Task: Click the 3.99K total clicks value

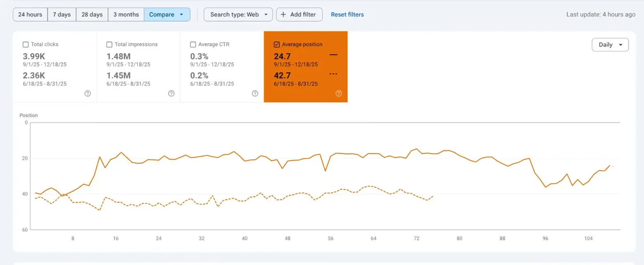Action: [x=34, y=56]
